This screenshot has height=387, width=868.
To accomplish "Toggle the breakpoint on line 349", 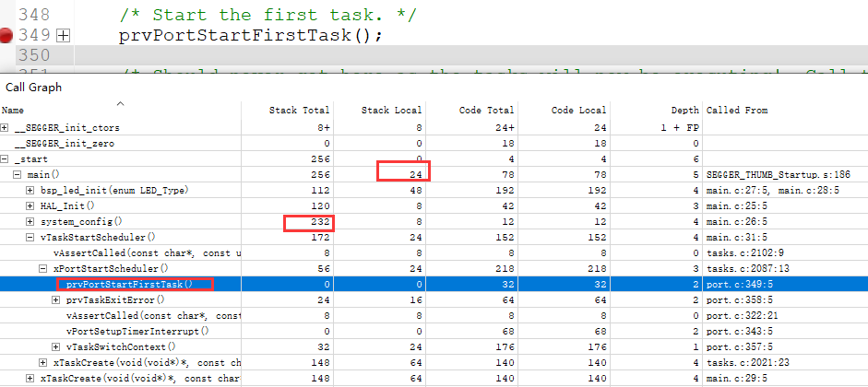I will (6, 36).
